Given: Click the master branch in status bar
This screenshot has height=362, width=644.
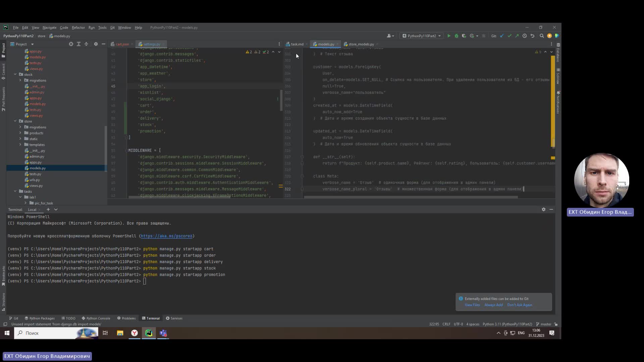Looking at the screenshot, I should click(543, 324).
